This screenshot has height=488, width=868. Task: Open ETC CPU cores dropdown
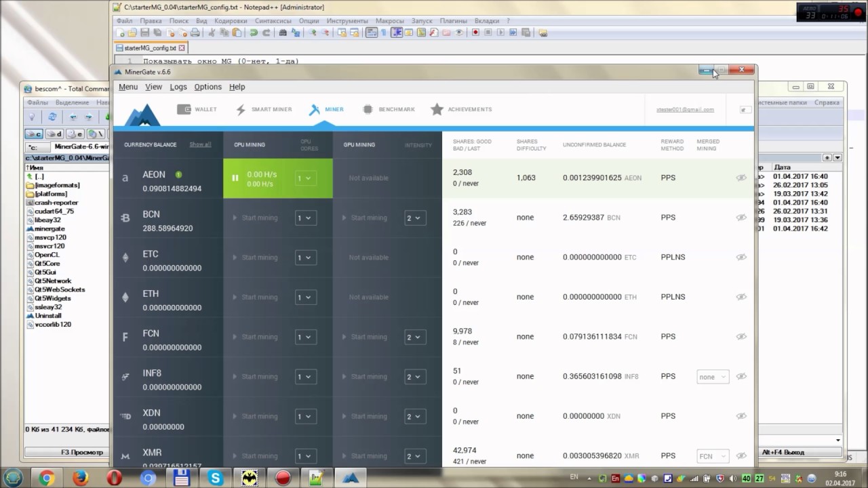(x=306, y=258)
